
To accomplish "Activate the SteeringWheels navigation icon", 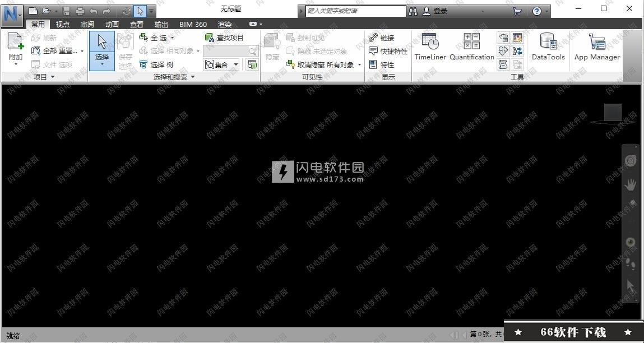I will pyautogui.click(x=631, y=161).
